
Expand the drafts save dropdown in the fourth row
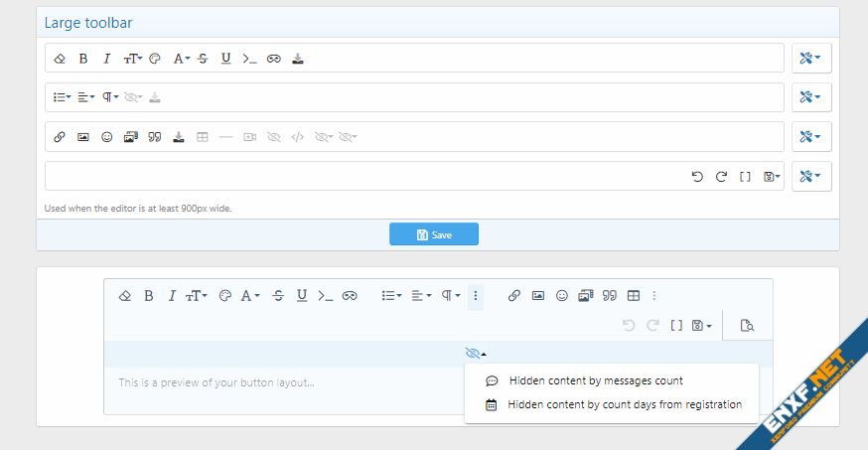[x=771, y=177]
